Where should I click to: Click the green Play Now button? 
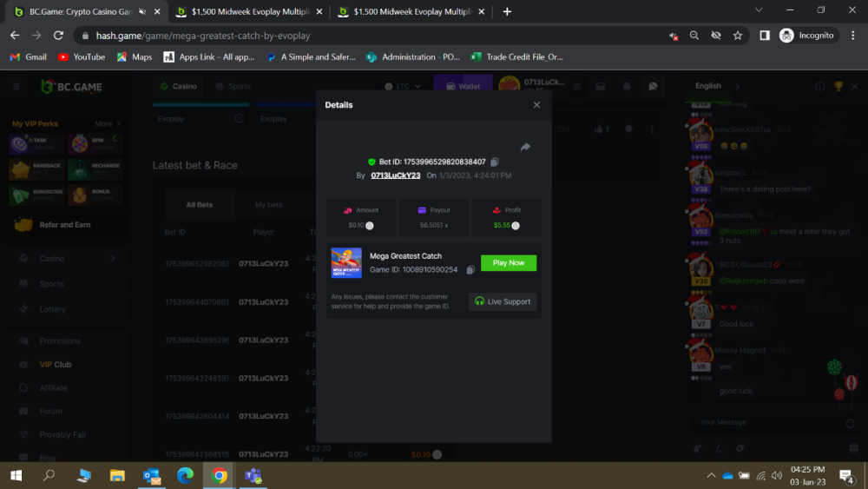click(x=509, y=263)
